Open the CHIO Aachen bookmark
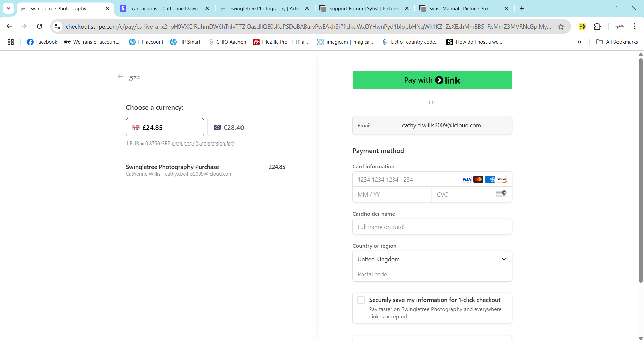 pyautogui.click(x=227, y=42)
